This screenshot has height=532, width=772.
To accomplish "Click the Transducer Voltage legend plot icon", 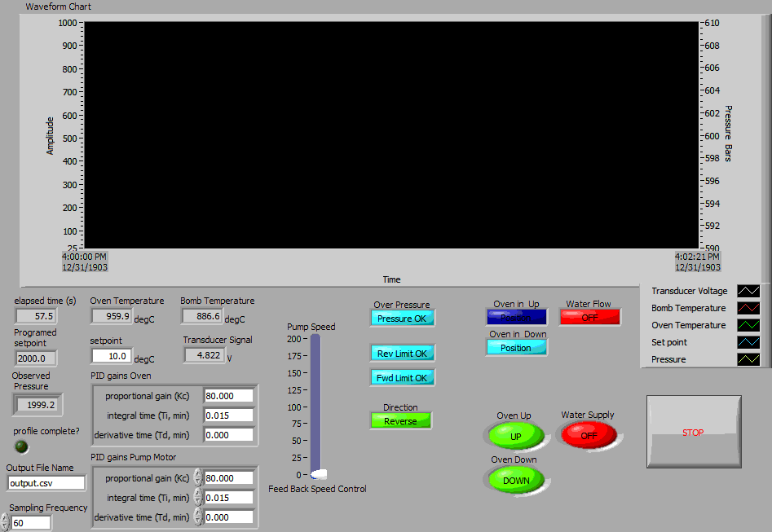I will point(748,291).
